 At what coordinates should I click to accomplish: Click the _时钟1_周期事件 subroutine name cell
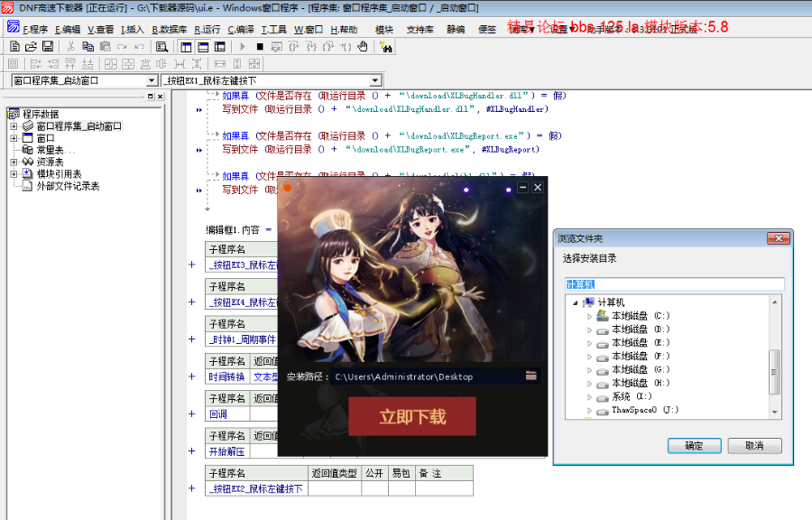[243, 339]
